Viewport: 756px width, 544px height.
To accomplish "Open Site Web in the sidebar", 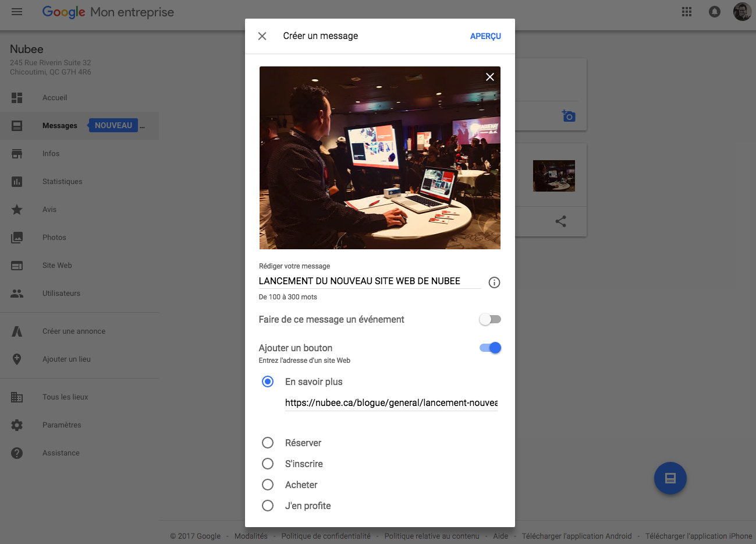I will point(57,266).
